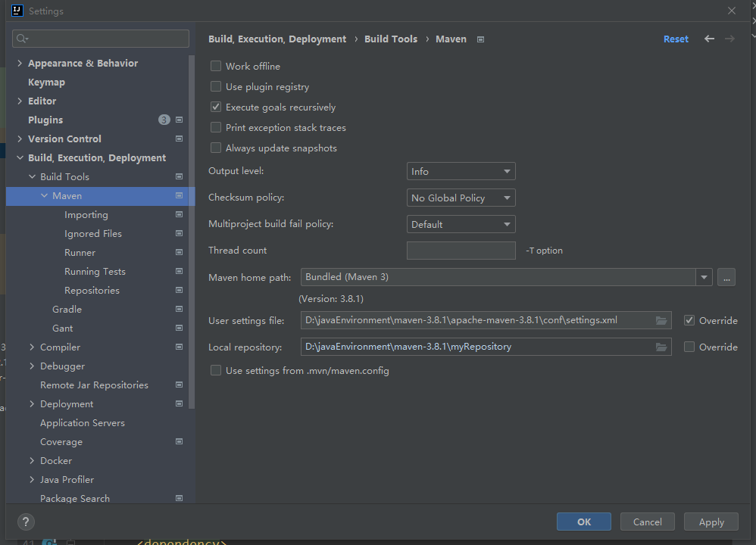Click the Reset link
756x545 pixels.
[x=676, y=39]
